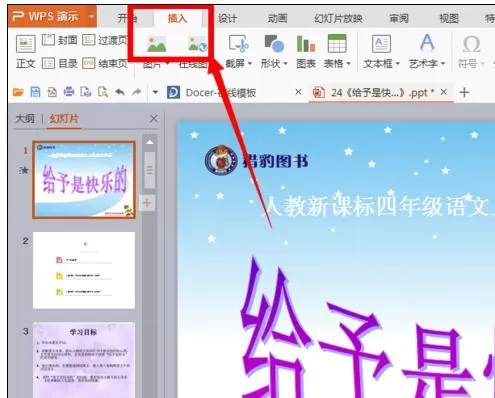Select the 幻灯片 slides pane tab
The width and height of the screenshot is (495, 398).
pyautogui.click(x=64, y=118)
